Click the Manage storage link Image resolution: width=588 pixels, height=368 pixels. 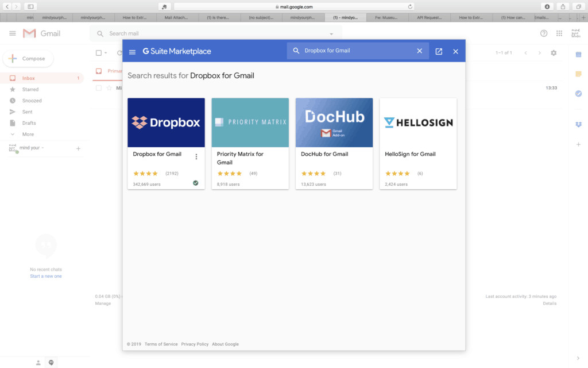(x=103, y=304)
